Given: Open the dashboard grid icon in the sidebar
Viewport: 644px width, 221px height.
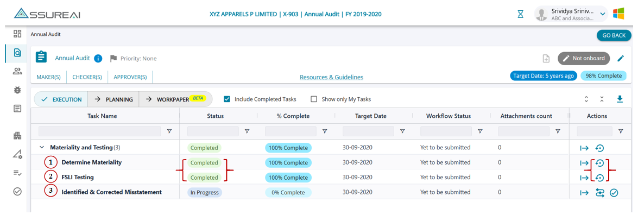Looking at the screenshot, I should 17,34.
